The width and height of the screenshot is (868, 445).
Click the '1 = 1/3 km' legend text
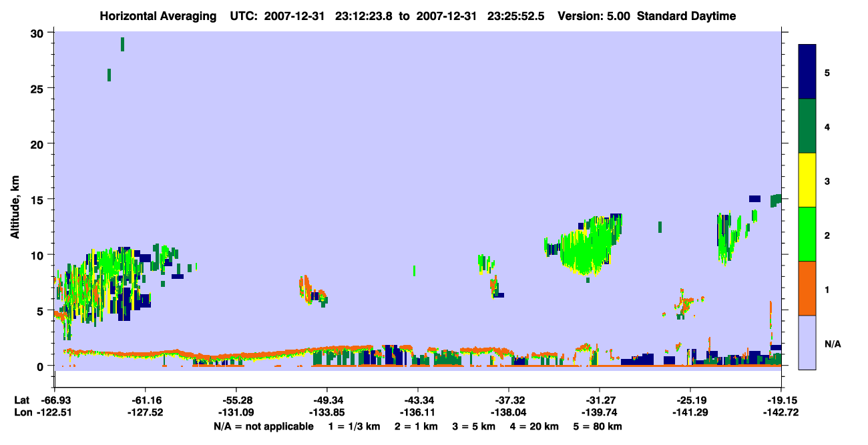click(354, 426)
